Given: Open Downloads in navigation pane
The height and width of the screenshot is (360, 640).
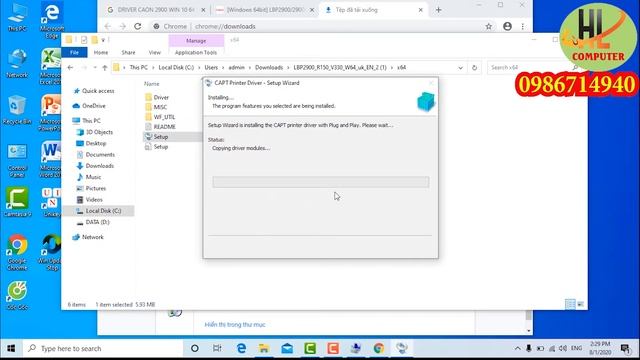Looking at the screenshot, I should coord(100,166).
